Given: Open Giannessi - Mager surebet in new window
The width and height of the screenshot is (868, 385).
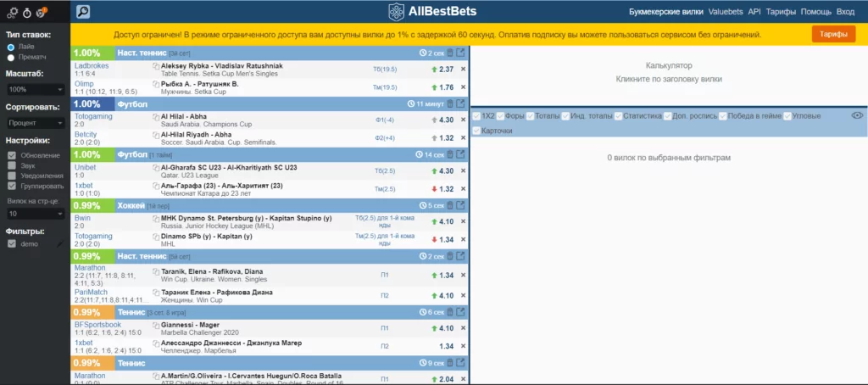Looking at the screenshot, I should click(x=460, y=312).
